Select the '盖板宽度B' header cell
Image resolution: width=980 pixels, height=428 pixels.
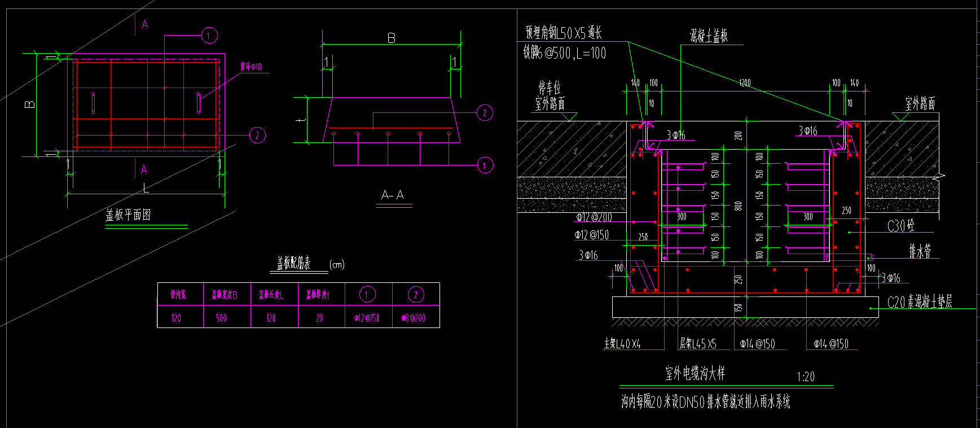click(x=225, y=294)
